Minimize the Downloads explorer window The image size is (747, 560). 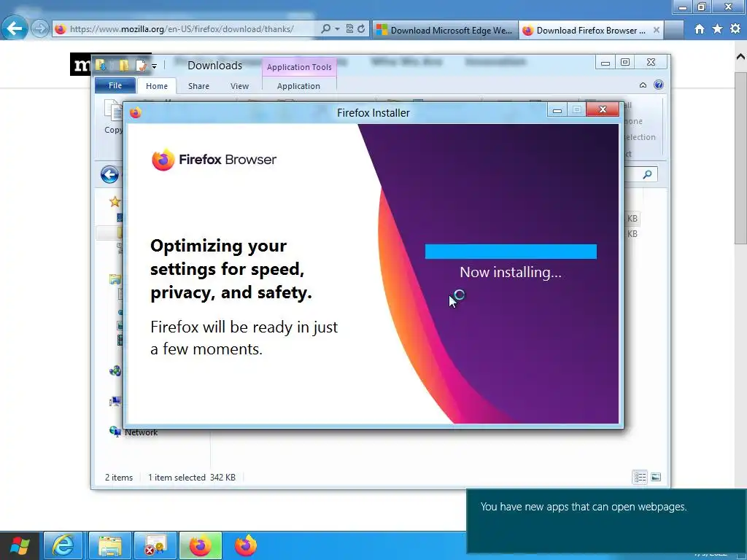coord(605,63)
